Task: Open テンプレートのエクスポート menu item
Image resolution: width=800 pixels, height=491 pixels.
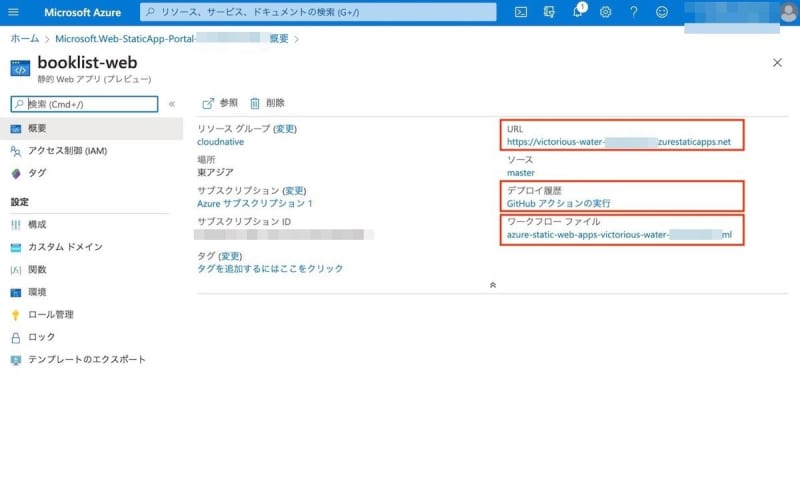Action: tap(92, 359)
